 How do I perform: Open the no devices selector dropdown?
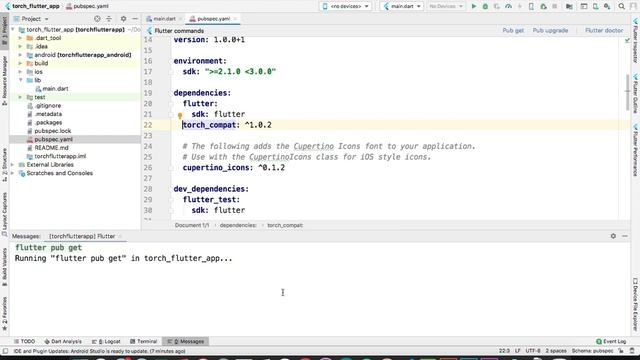point(346,6)
